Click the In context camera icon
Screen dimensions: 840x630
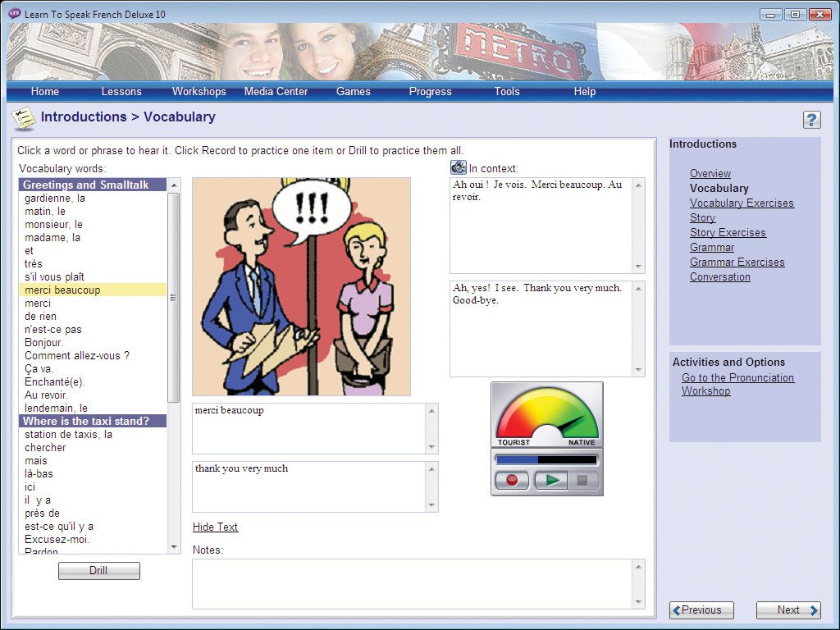[x=458, y=167]
